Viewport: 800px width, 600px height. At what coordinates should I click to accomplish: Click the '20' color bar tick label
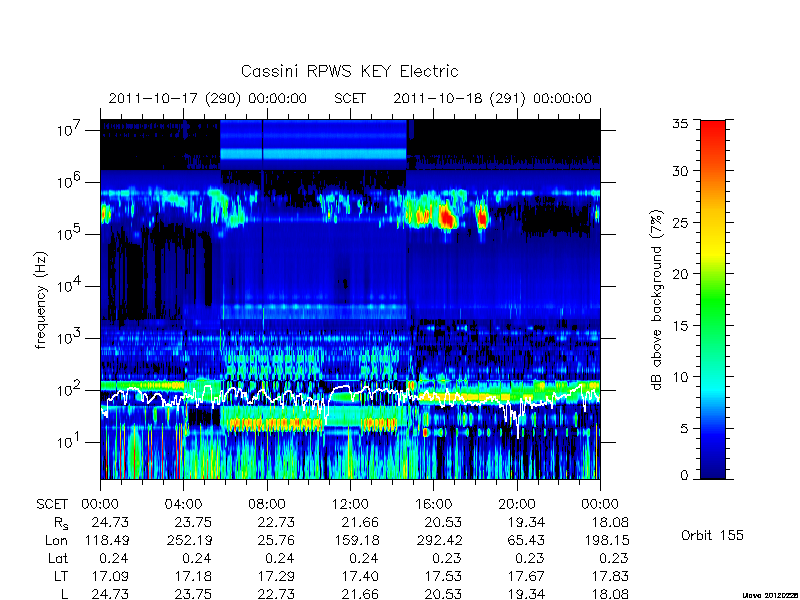[x=680, y=274]
